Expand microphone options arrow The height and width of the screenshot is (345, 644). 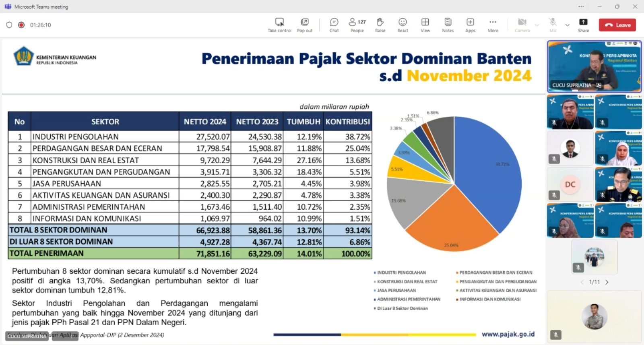567,25
